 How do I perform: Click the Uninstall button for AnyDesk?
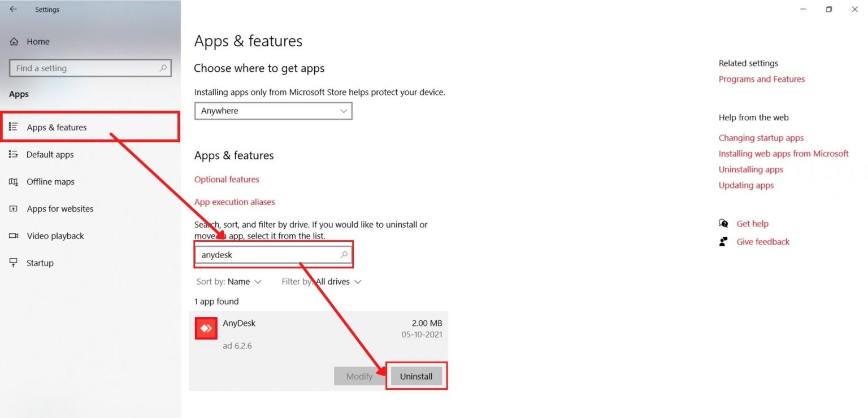pyautogui.click(x=416, y=376)
